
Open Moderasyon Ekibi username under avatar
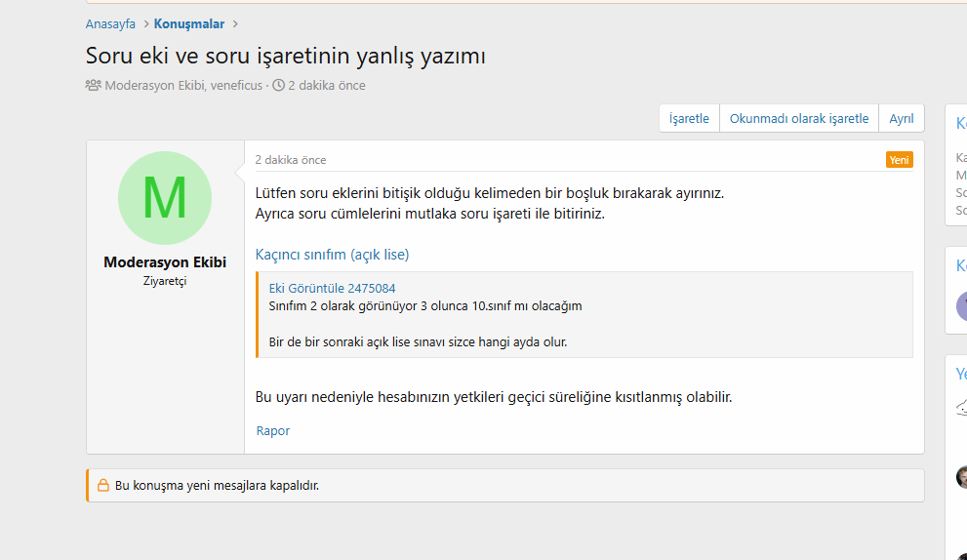point(165,262)
